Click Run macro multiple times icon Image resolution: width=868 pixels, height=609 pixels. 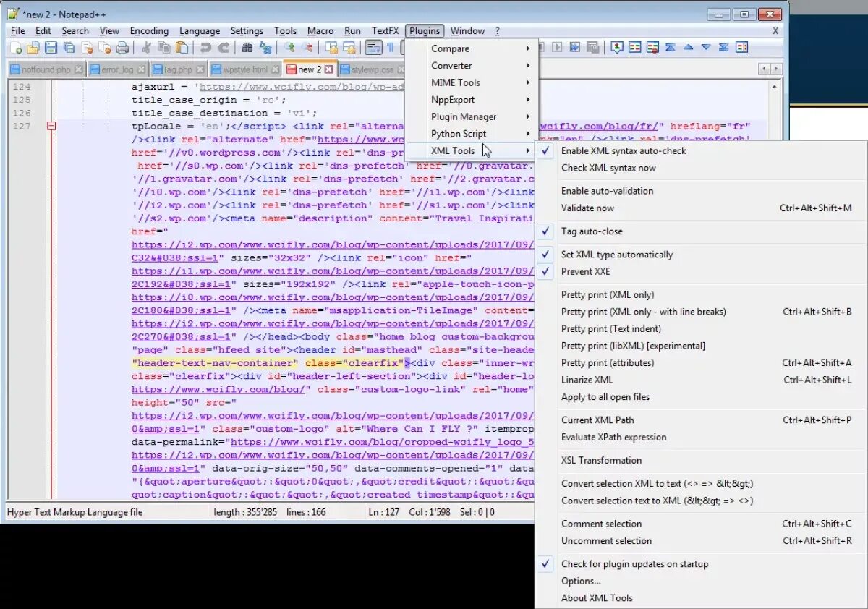pyautogui.click(x=575, y=48)
